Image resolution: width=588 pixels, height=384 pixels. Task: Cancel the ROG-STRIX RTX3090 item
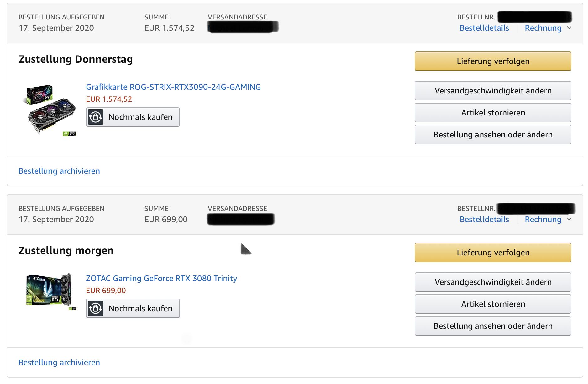493,113
